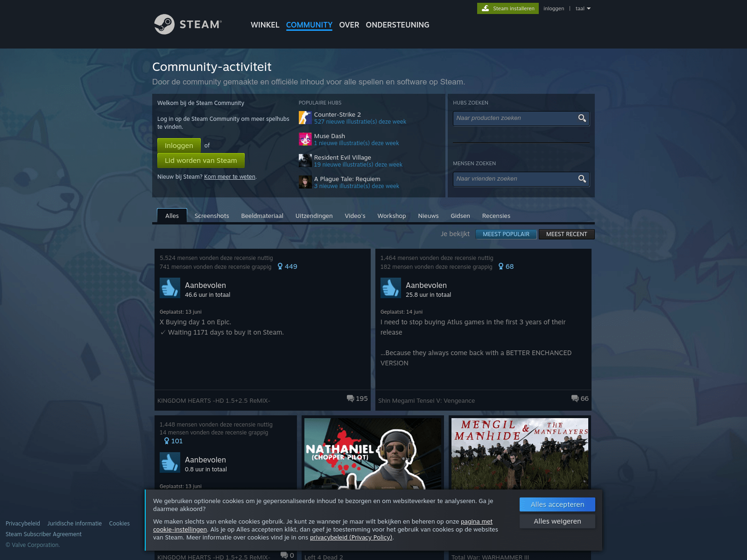This screenshot has width=747, height=560.
Task: Switch to the Uitzendingen tab
Action: click(x=314, y=216)
